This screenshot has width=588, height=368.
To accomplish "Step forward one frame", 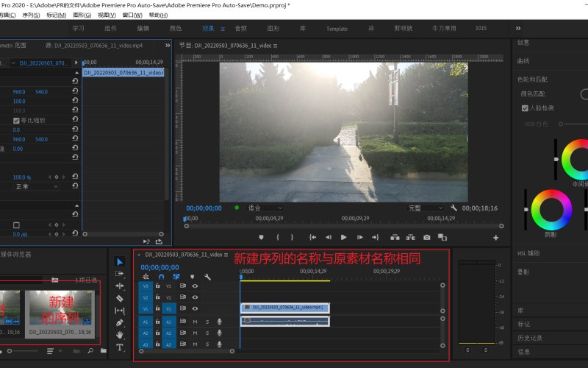I will (x=359, y=237).
